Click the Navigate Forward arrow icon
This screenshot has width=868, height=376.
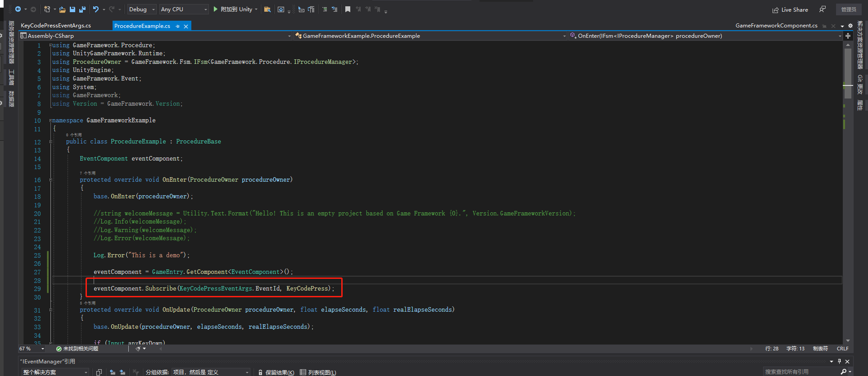33,9
